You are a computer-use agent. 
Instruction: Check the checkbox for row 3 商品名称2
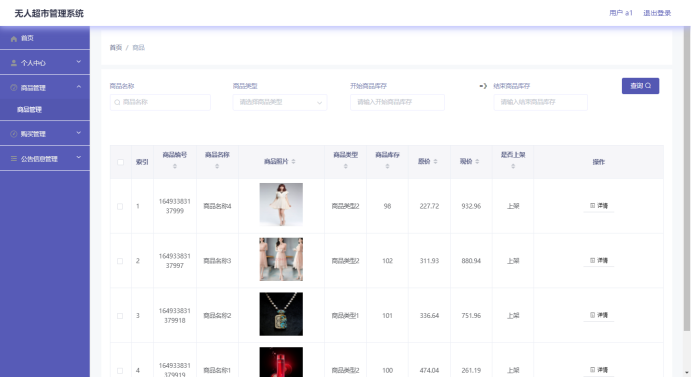click(x=120, y=316)
